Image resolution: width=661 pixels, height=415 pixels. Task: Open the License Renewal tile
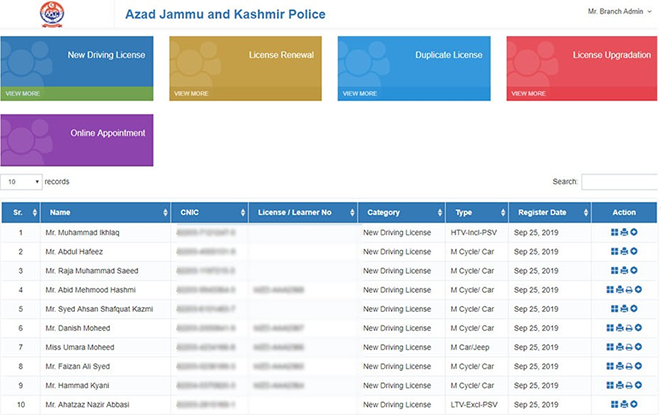pos(245,68)
